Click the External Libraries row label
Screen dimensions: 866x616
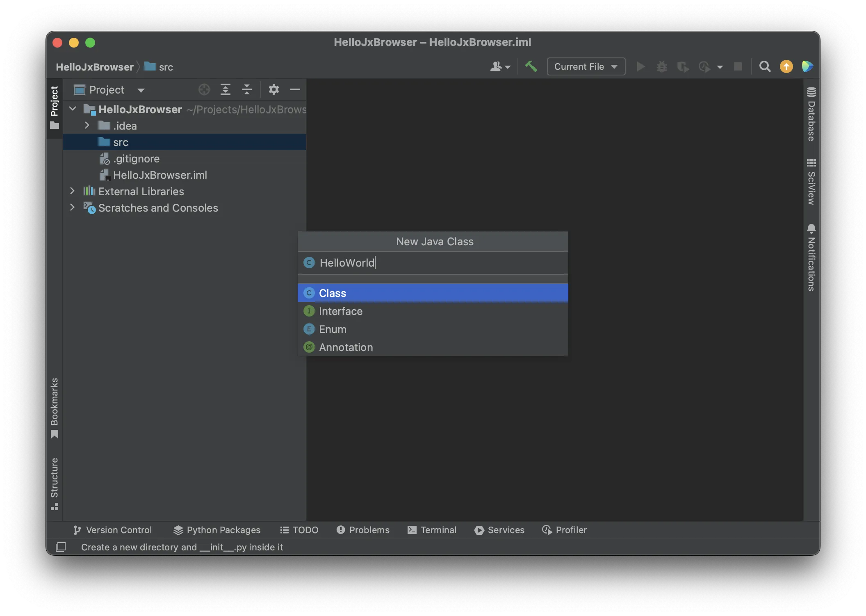[x=141, y=192]
